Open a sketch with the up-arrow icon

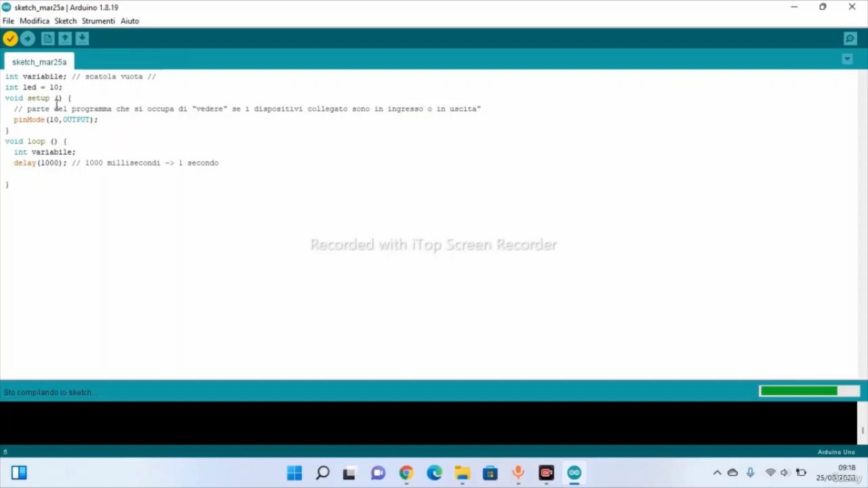point(65,39)
